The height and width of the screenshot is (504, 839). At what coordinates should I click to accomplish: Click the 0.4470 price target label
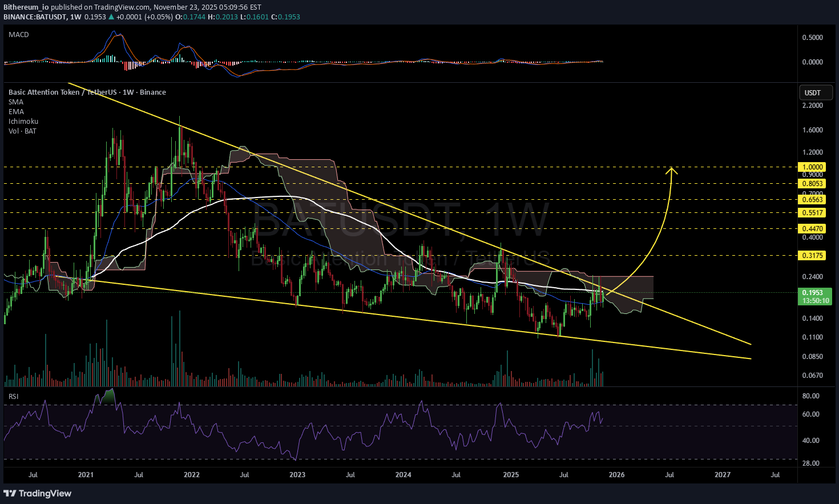click(813, 229)
